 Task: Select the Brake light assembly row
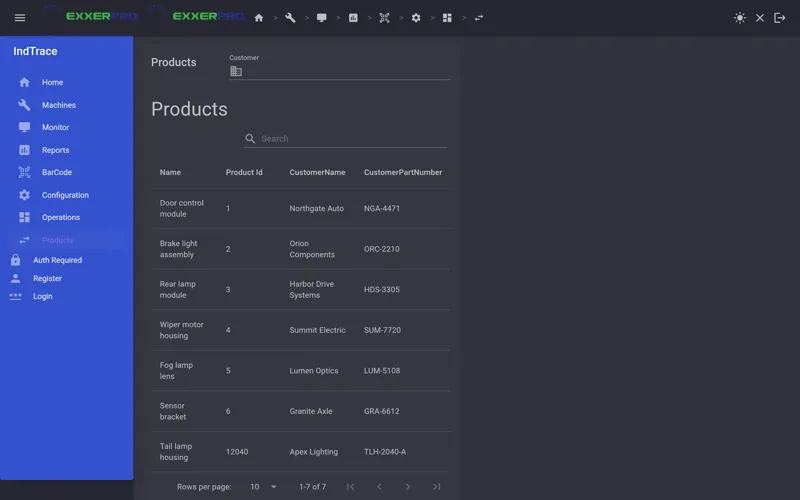pos(302,249)
